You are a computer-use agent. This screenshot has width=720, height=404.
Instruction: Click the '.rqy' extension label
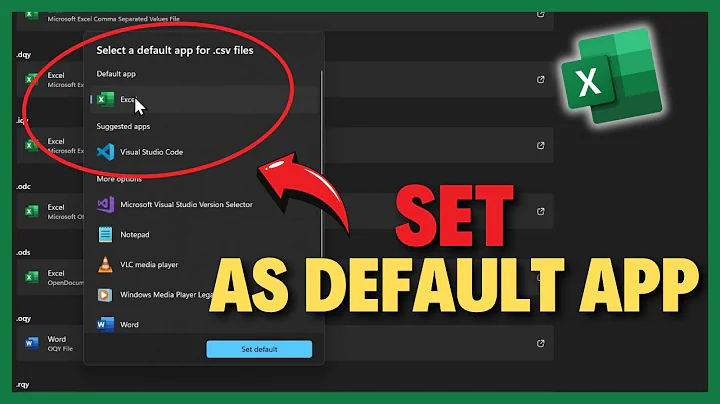point(22,385)
